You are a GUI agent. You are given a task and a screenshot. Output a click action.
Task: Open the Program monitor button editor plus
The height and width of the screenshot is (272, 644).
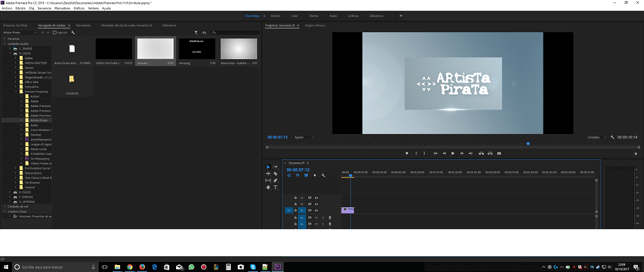[636, 154]
